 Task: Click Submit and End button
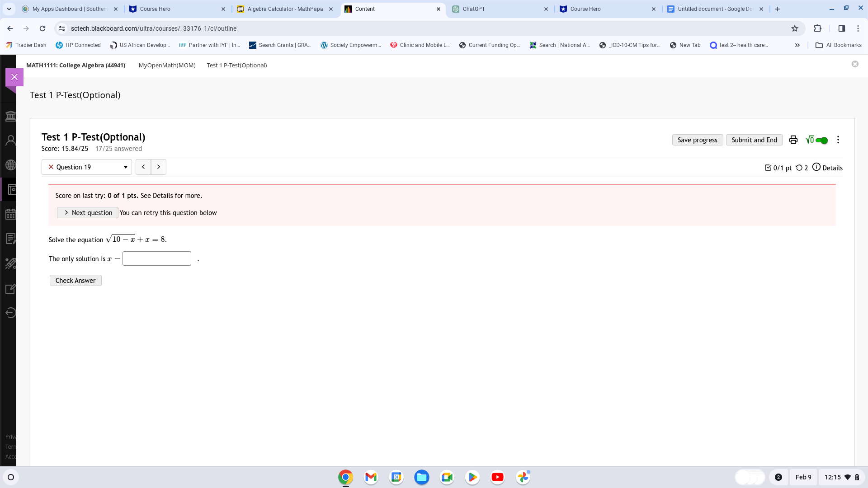754,140
